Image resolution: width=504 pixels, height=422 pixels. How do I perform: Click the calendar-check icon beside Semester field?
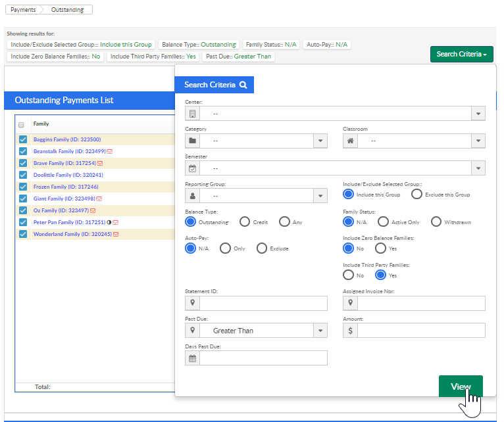192,168
